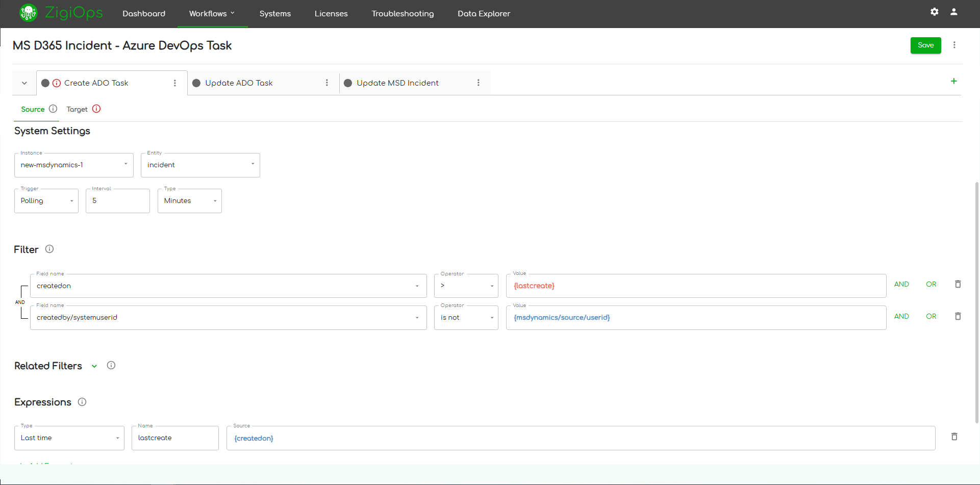The width and height of the screenshot is (980, 485).
Task: Go to Troubleshooting
Action: click(x=403, y=13)
